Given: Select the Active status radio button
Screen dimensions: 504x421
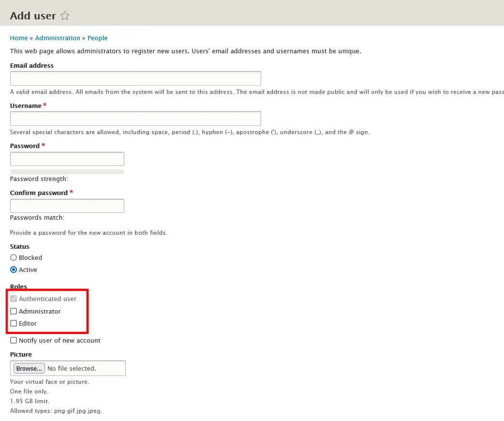Looking at the screenshot, I should coord(14,270).
